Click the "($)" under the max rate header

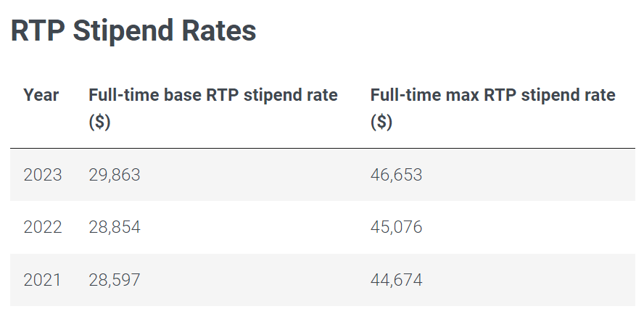[381, 123]
